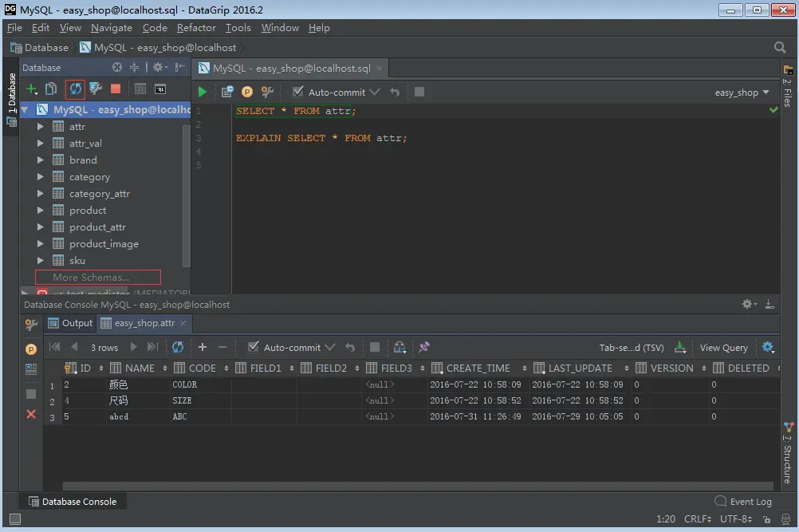The image size is (799, 532).
Task: Delete row with minus icon
Action: tap(222, 347)
